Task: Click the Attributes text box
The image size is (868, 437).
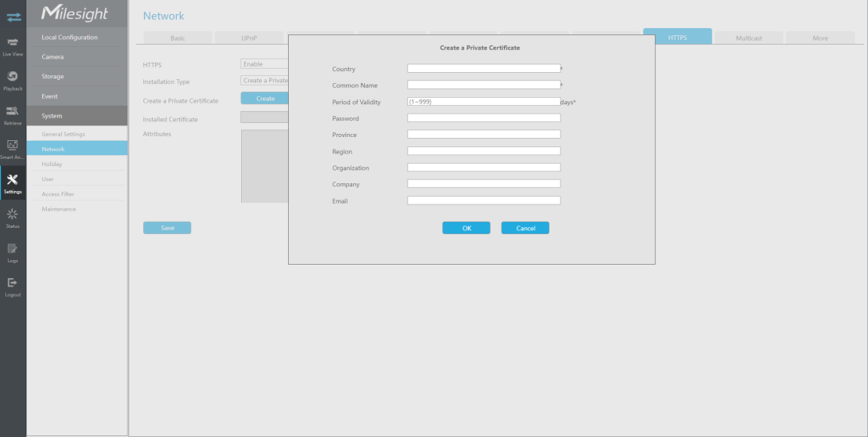Action: (265, 166)
